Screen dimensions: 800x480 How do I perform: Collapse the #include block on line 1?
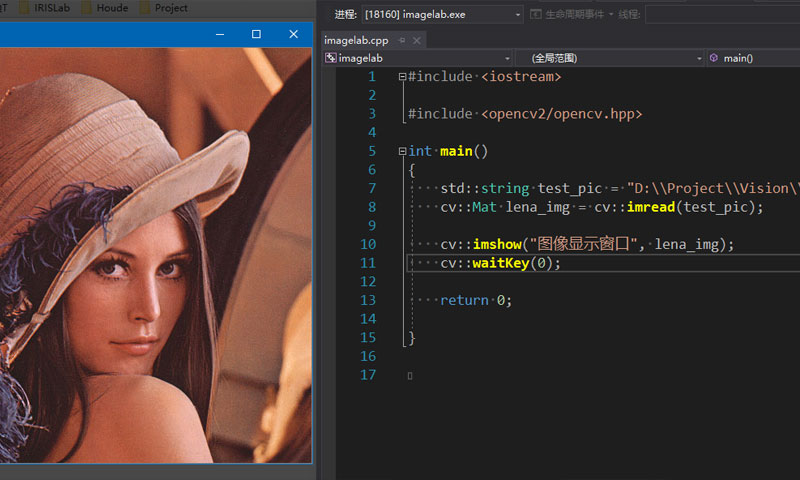(402, 77)
